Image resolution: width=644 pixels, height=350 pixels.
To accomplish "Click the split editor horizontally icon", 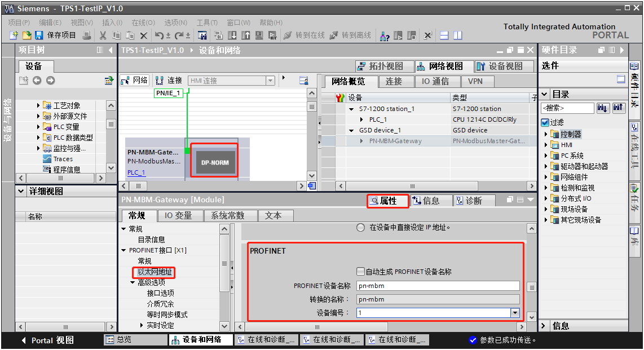I will (444, 36).
